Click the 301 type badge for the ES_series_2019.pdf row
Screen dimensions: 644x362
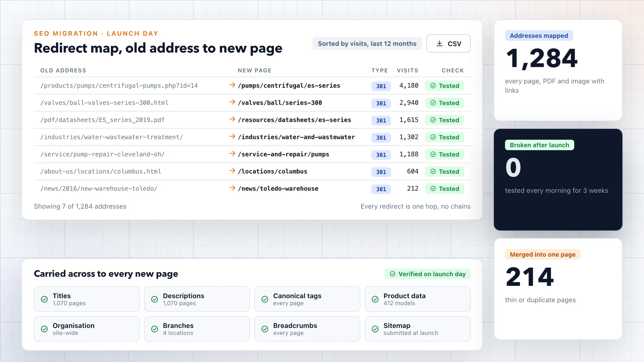pyautogui.click(x=381, y=120)
